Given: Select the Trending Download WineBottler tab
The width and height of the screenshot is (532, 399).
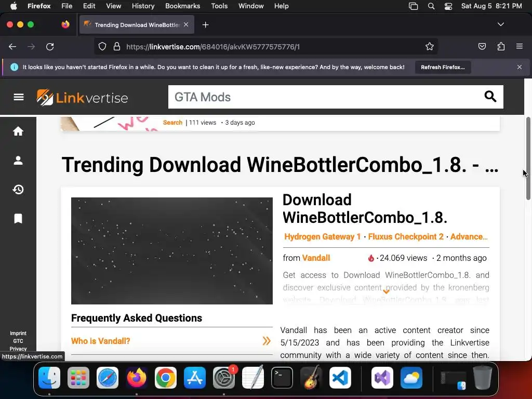Looking at the screenshot, I should pyautogui.click(x=137, y=25).
